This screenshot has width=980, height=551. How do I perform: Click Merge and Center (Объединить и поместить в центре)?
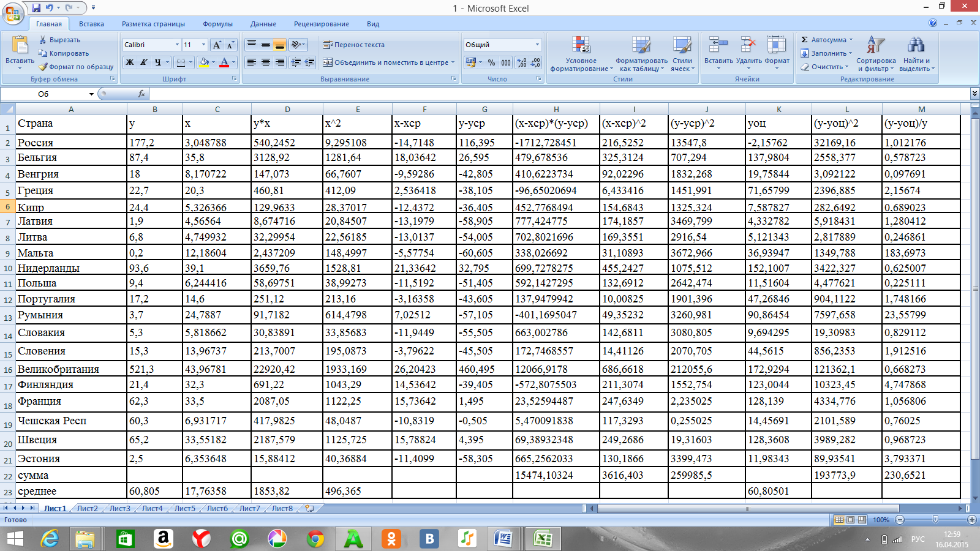[388, 62]
